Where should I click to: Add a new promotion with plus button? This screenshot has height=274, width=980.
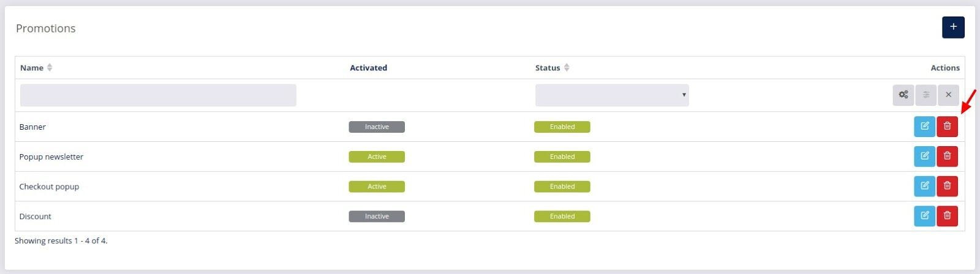[x=953, y=27]
